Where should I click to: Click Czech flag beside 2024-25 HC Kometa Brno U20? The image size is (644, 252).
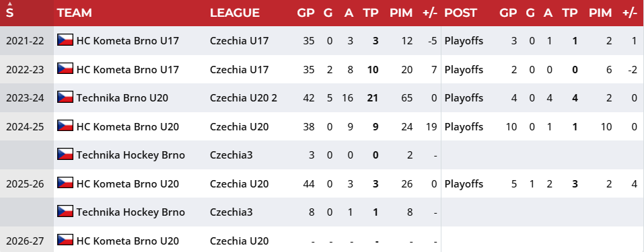[65, 126]
